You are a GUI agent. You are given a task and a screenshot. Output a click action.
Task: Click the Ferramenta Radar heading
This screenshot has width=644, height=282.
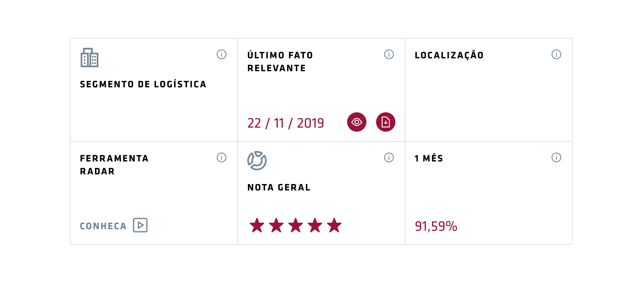[114, 165]
